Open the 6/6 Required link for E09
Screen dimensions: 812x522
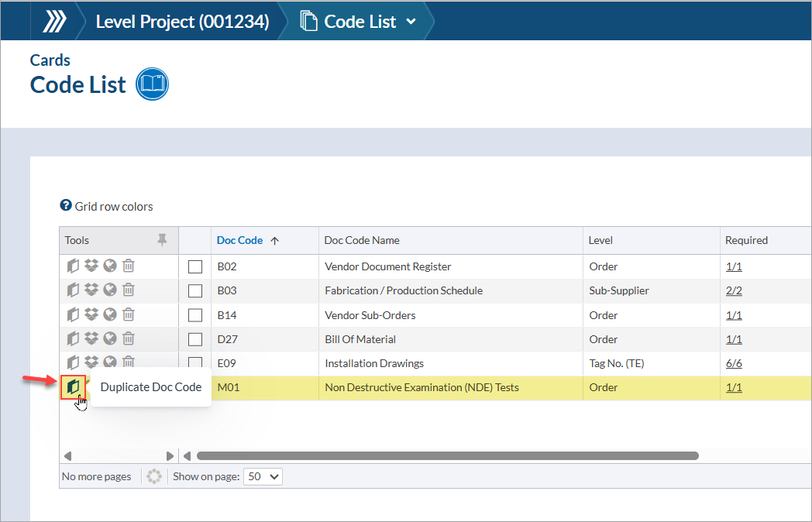point(734,363)
